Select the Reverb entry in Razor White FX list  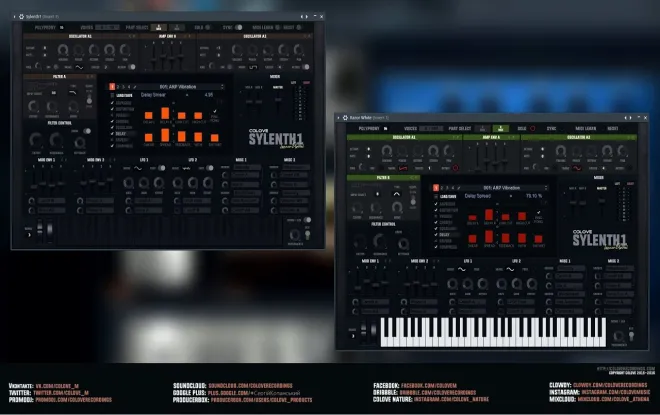[x=445, y=241]
